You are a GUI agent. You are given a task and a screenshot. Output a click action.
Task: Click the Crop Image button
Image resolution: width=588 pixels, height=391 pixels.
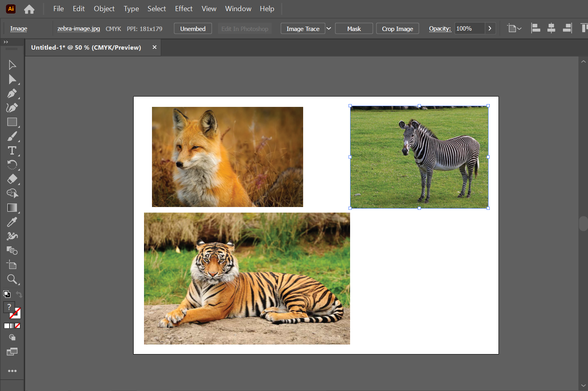tap(397, 29)
